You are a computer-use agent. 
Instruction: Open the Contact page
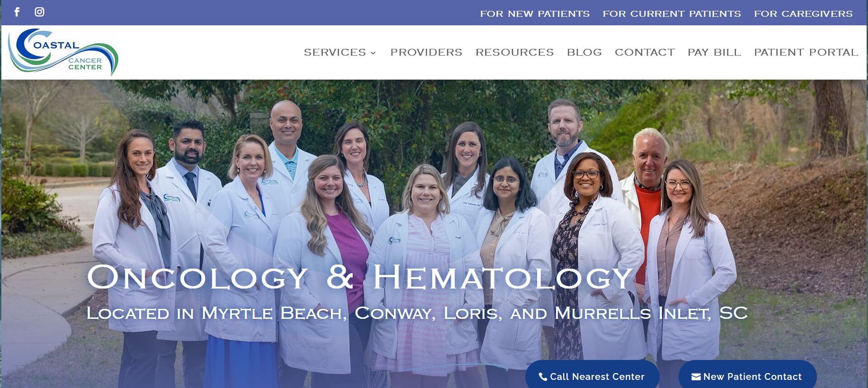(x=645, y=52)
